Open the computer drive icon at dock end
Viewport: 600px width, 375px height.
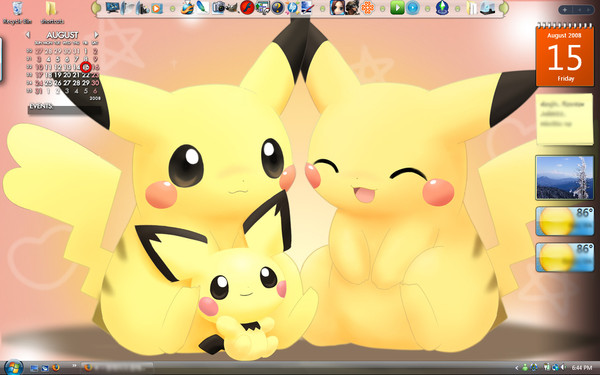pos(487,8)
